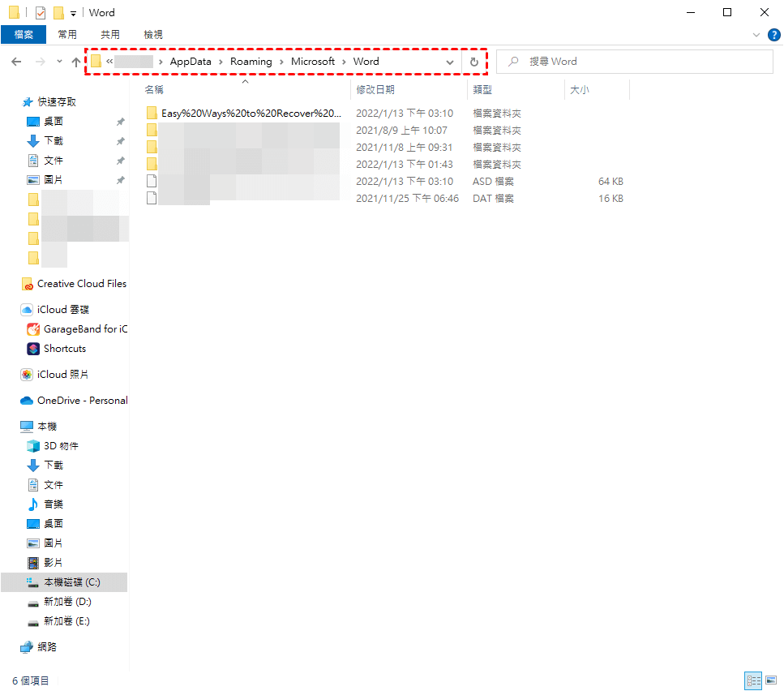Open iCloud 雲碟 in sidebar
The height and width of the screenshot is (691, 784).
(x=63, y=310)
